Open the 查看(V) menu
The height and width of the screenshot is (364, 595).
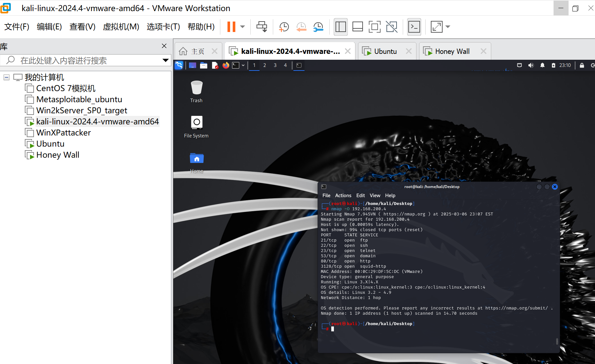[x=82, y=27]
